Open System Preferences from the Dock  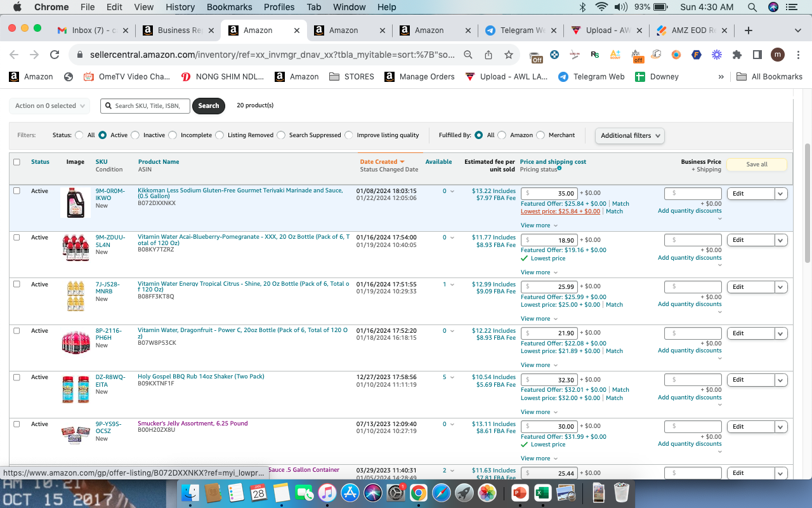[396, 493]
